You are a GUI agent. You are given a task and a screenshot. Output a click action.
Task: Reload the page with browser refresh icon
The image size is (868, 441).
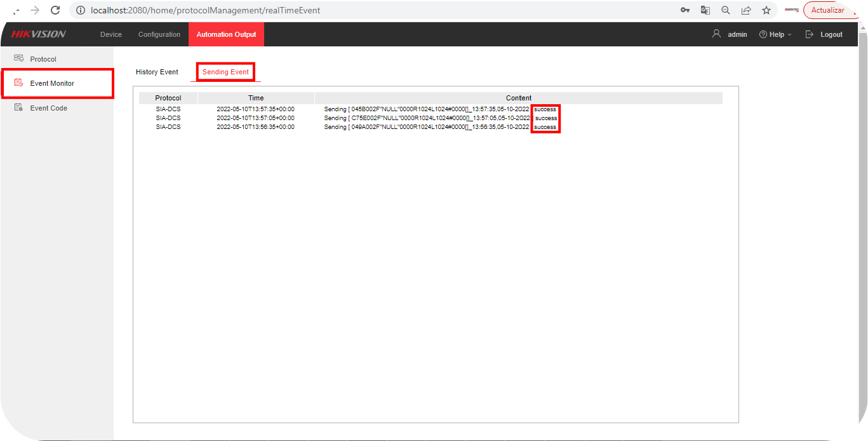click(x=55, y=10)
